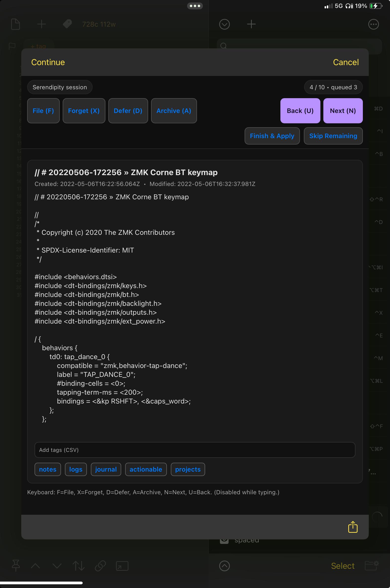Image resolution: width=390 pixels, height=588 pixels.
Task: Tap the battery indicator in the status bar
Action: (x=376, y=6)
